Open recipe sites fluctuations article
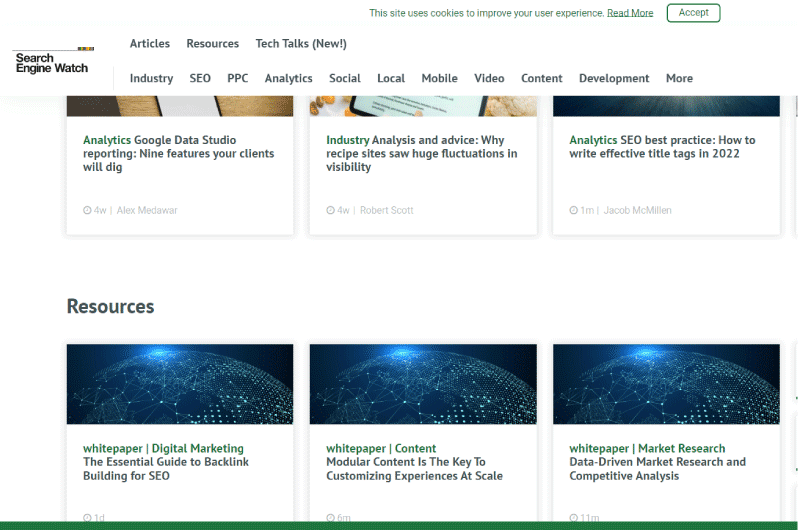This screenshot has width=800, height=530. (x=421, y=154)
